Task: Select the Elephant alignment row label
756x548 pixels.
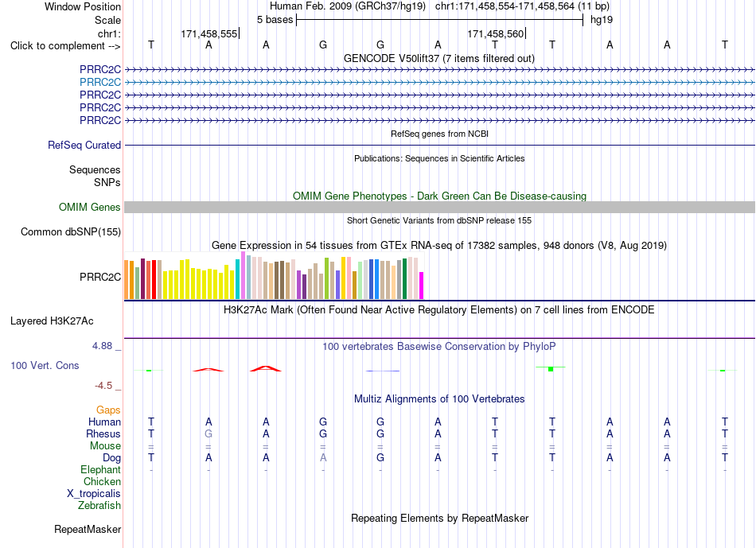Action: 100,469
